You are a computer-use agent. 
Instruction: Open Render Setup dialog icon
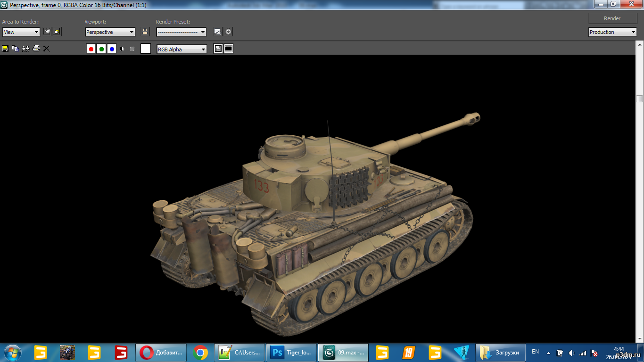[x=217, y=32]
